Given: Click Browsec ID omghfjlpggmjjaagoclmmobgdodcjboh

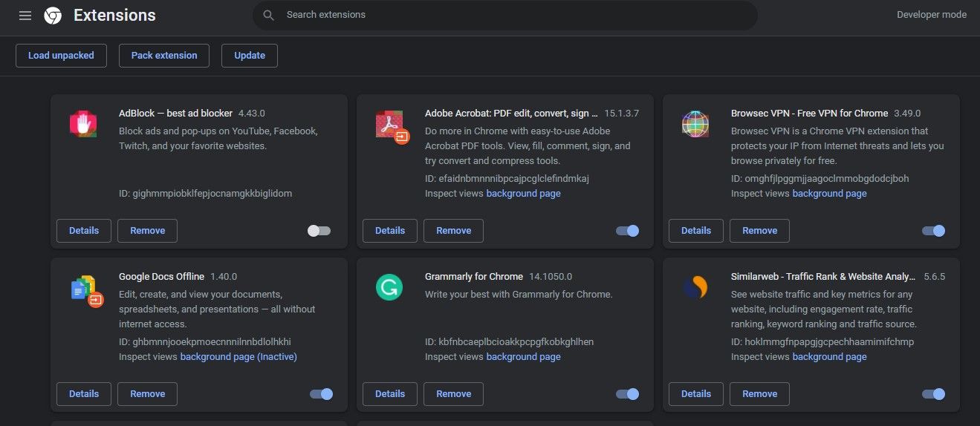Looking at the screenshot, I should (820, 179).
